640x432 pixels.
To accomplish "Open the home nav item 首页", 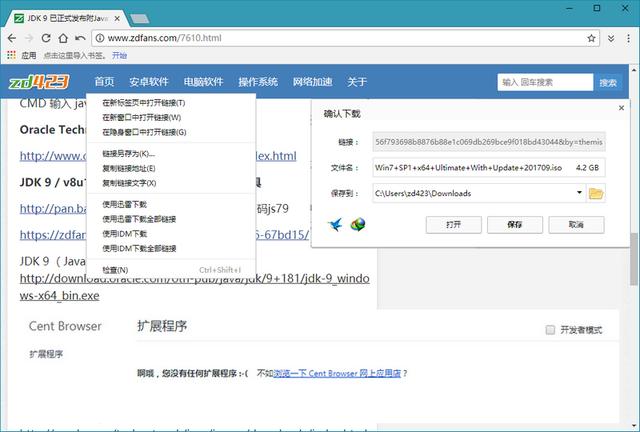I will click(x=104, y=82).
